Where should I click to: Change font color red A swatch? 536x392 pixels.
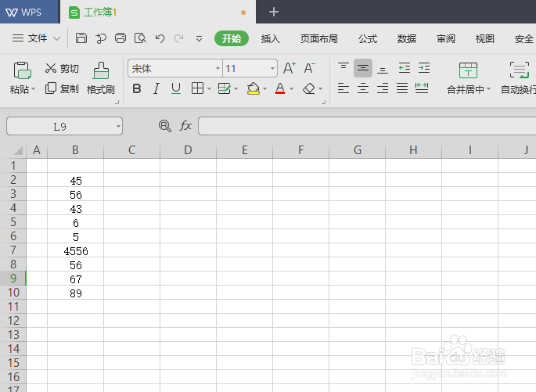click(x=280, y=88)
